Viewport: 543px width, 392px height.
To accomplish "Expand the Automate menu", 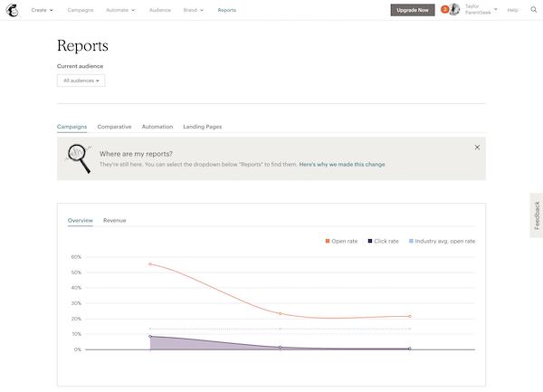I will coord(119,10).
